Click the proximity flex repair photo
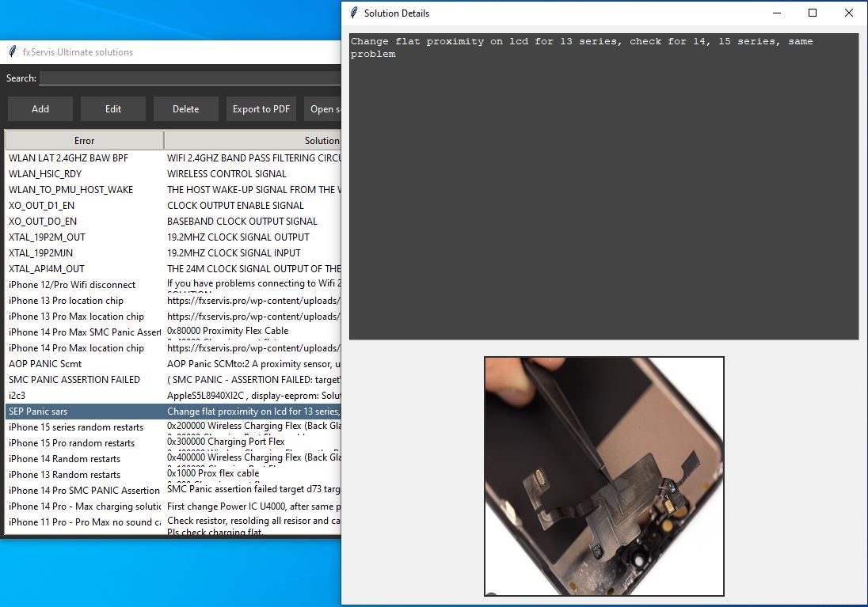 tap(604, 476)
